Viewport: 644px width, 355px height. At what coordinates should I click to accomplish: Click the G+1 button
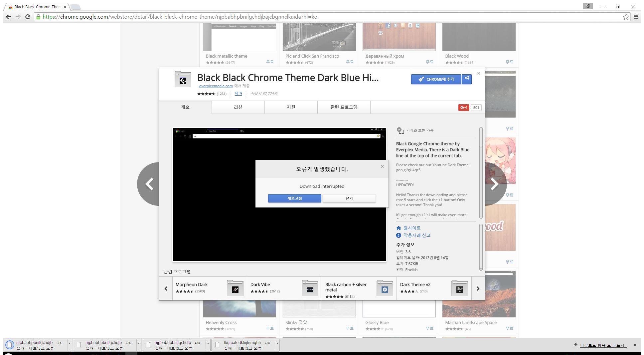point(463,108)
